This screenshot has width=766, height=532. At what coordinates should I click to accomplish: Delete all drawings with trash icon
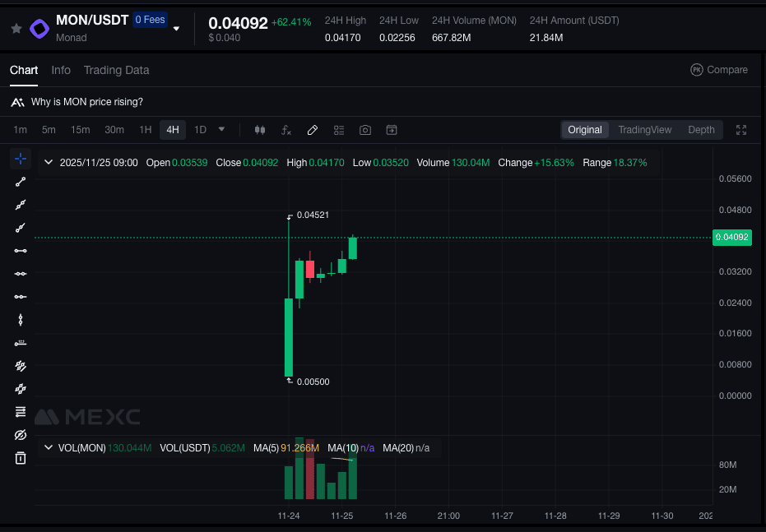tap(21, 458)
